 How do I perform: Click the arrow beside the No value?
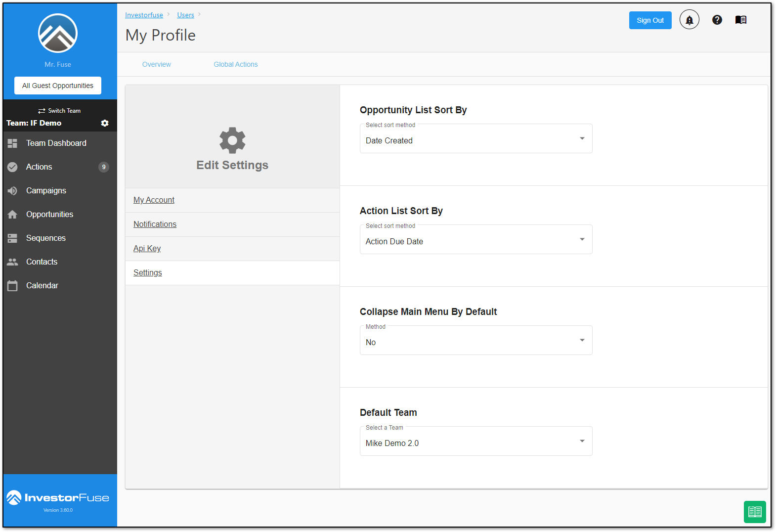[x=582, y=340]
